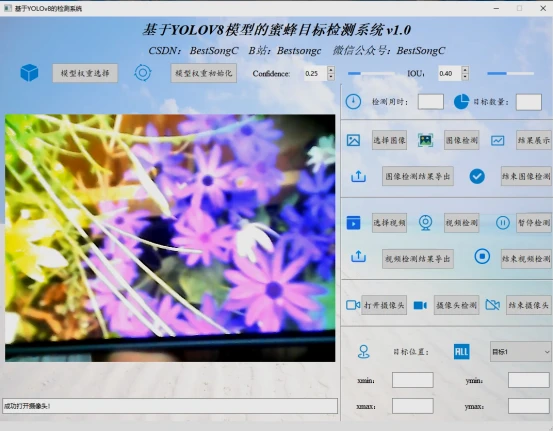Click the Confidence slider track
The image size is (554, 432).
coord(371,73)
